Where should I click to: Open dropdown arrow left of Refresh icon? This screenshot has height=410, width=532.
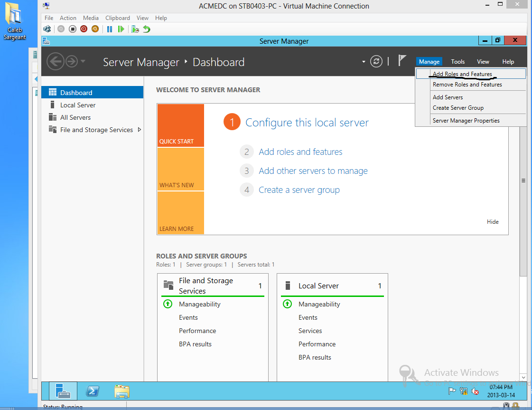click(x=364, y=62)
